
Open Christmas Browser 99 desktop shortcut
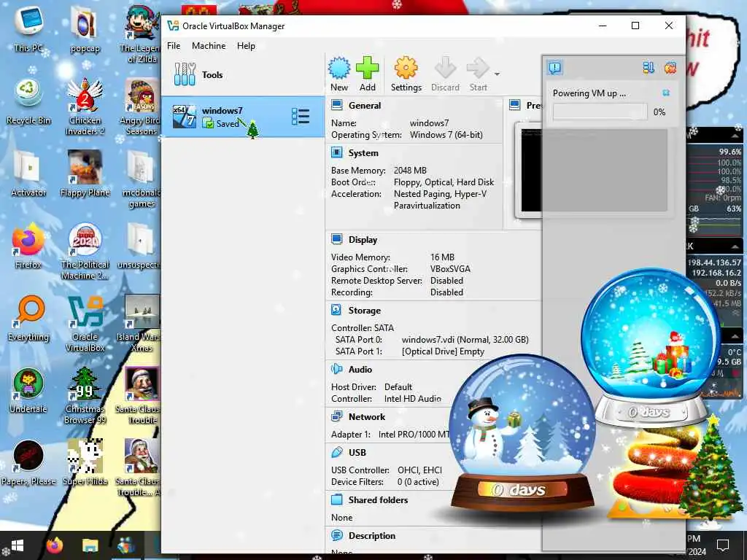(x=85, y=395)
